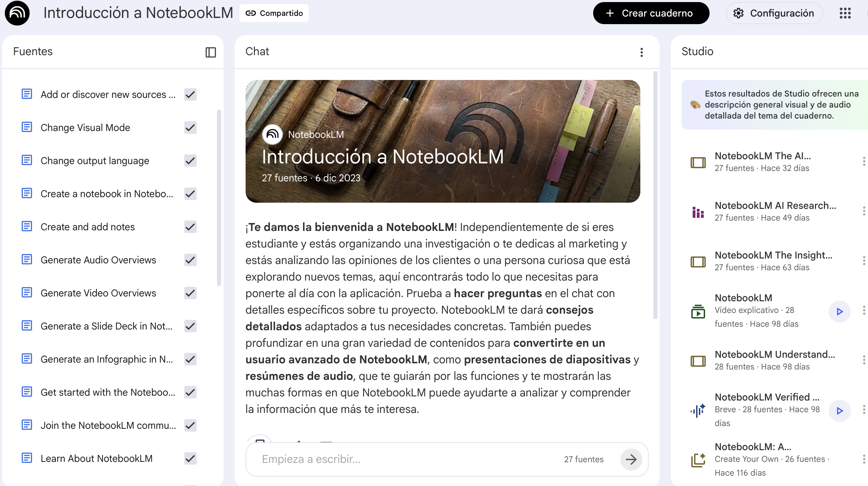Play the NotebookLM Vídeo explicativo
This screenshot has width=868, height=486.
tap(839, 312)
